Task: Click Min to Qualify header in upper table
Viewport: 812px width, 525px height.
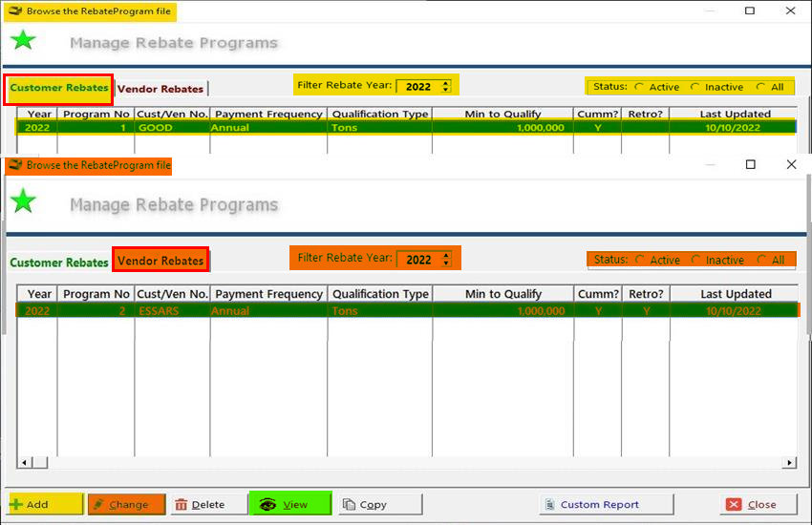Action: click(502, 114)
